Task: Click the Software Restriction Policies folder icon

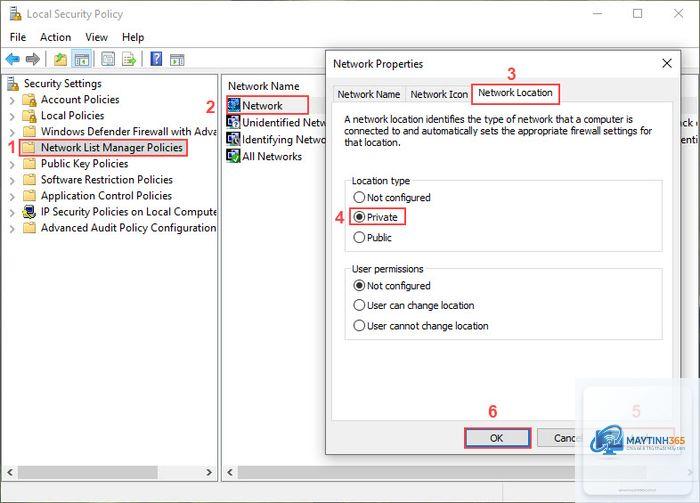Action: [x=29, y=179]
